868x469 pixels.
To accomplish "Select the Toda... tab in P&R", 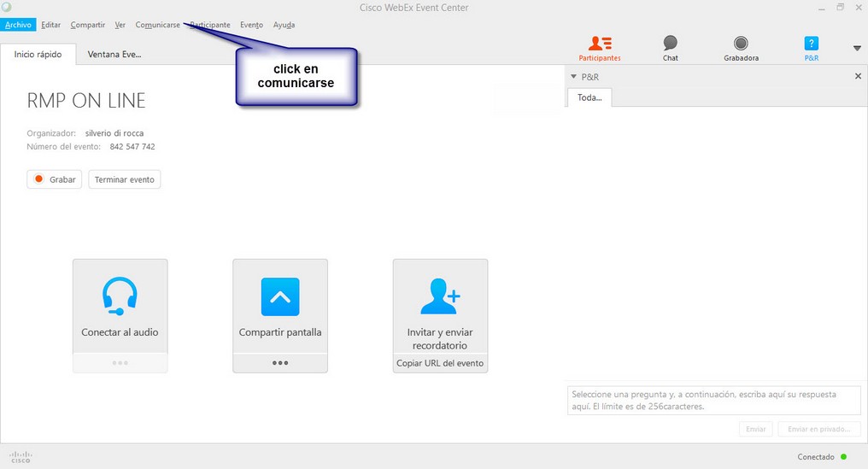I will pos(589,97).
